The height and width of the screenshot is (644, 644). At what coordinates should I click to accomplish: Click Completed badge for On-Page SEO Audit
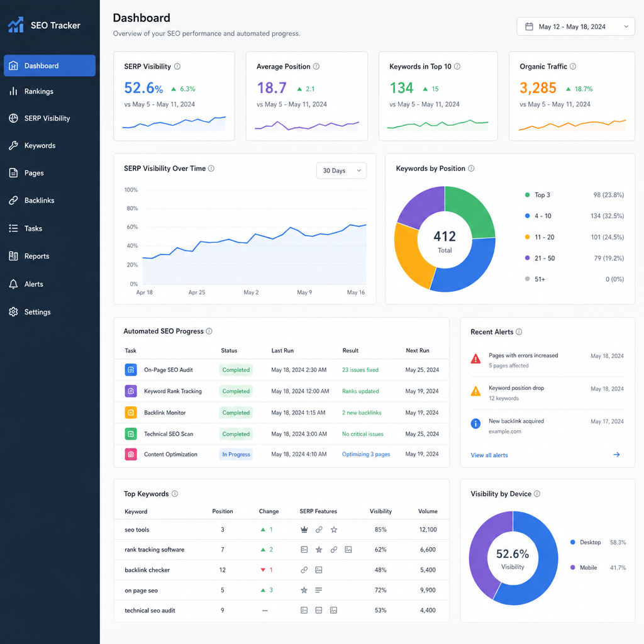(x=236, y=370)
